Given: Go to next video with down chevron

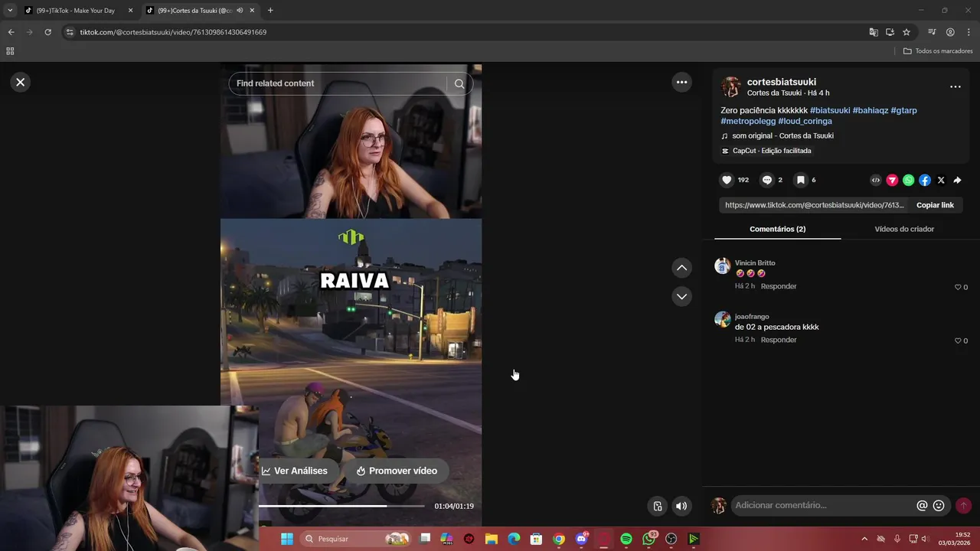Looking at the screenshot, I should pyautogui.click(x=681, y=296).
